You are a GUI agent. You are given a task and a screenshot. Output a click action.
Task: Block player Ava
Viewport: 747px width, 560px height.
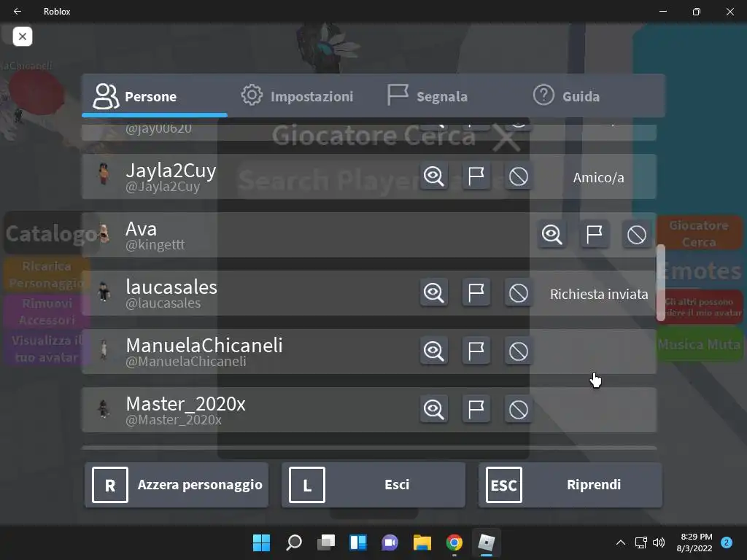[636, 235]
